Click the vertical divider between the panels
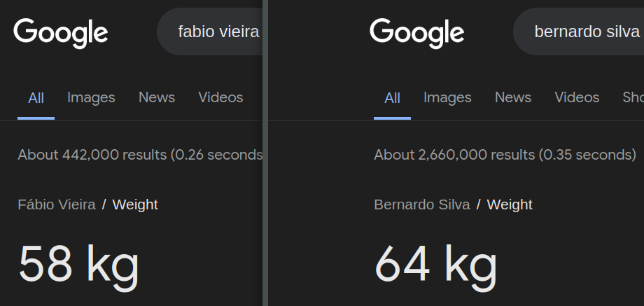 [x=265, y=153]
